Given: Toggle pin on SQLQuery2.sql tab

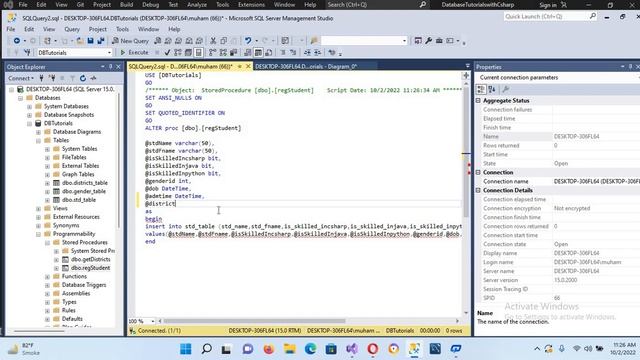Looking at the screenshot, I should [x=240, y=67].
